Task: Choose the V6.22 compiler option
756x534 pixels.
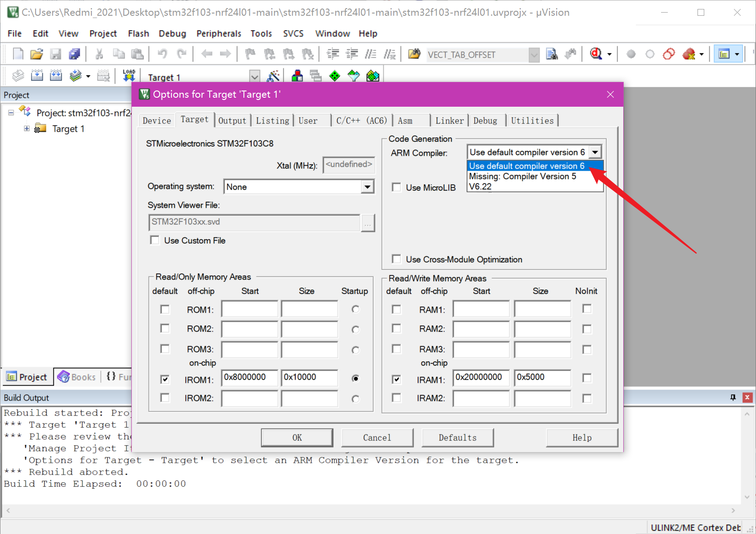Action: coord(480,186)
